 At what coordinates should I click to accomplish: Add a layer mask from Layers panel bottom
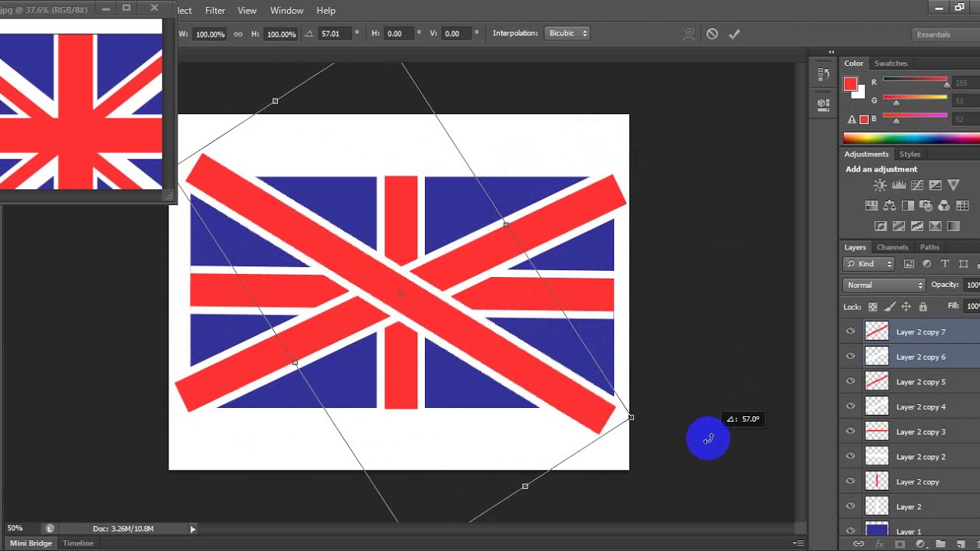[900, 544]
